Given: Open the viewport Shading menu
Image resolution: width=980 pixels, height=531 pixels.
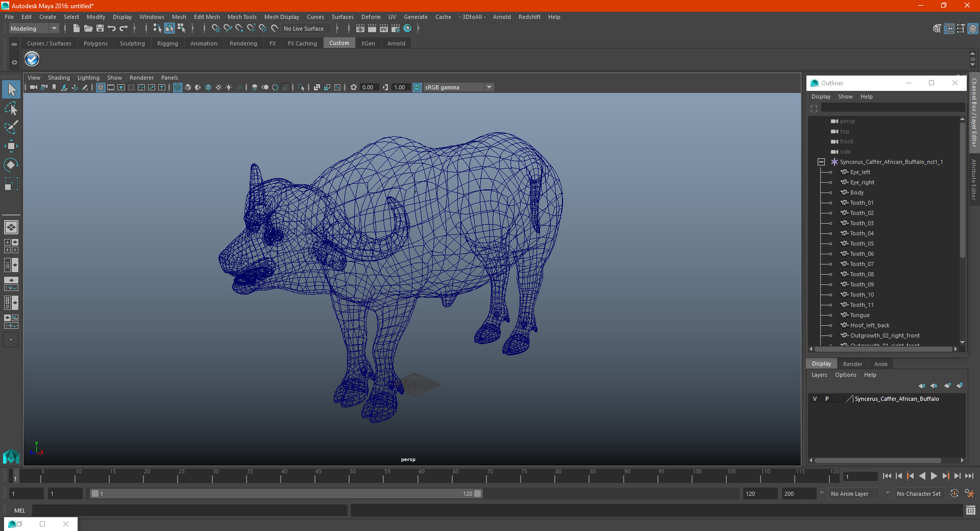Looking at the screenshot, I should pos(59,78).
